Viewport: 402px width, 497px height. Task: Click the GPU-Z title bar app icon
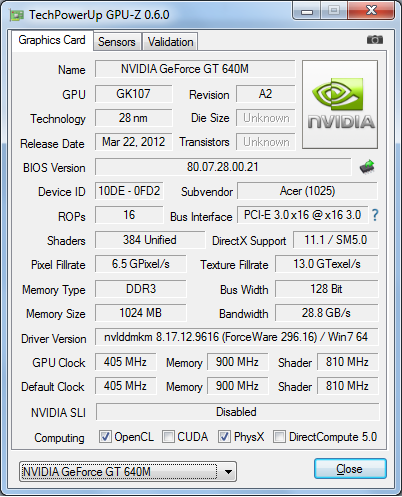pyautogui.click(x=16, y=15)
